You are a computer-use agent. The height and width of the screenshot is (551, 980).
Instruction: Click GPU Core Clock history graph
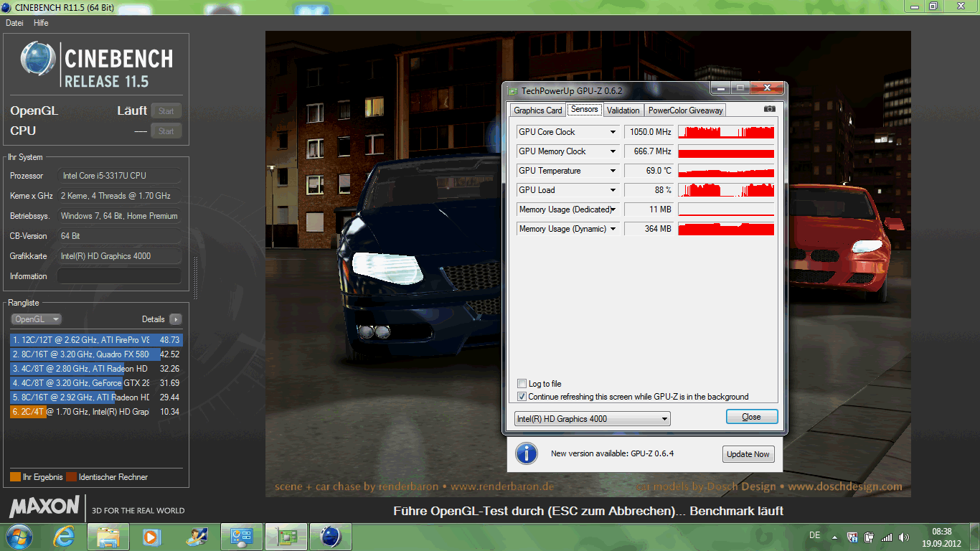tap(726, 132)
